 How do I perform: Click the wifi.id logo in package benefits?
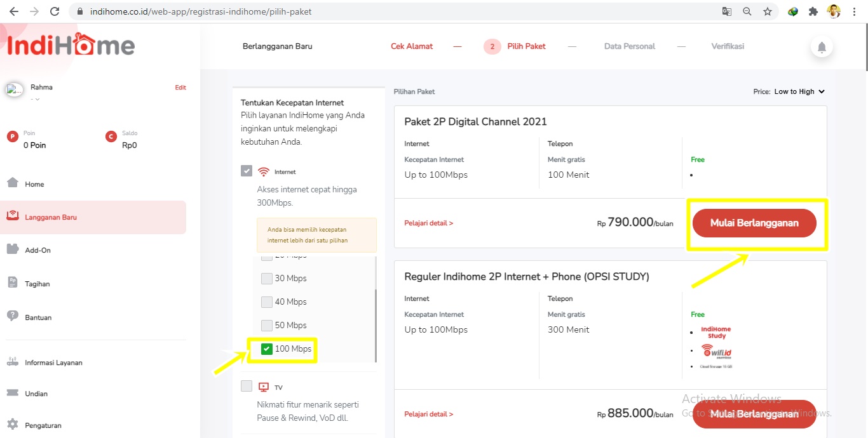click(717, 351)
